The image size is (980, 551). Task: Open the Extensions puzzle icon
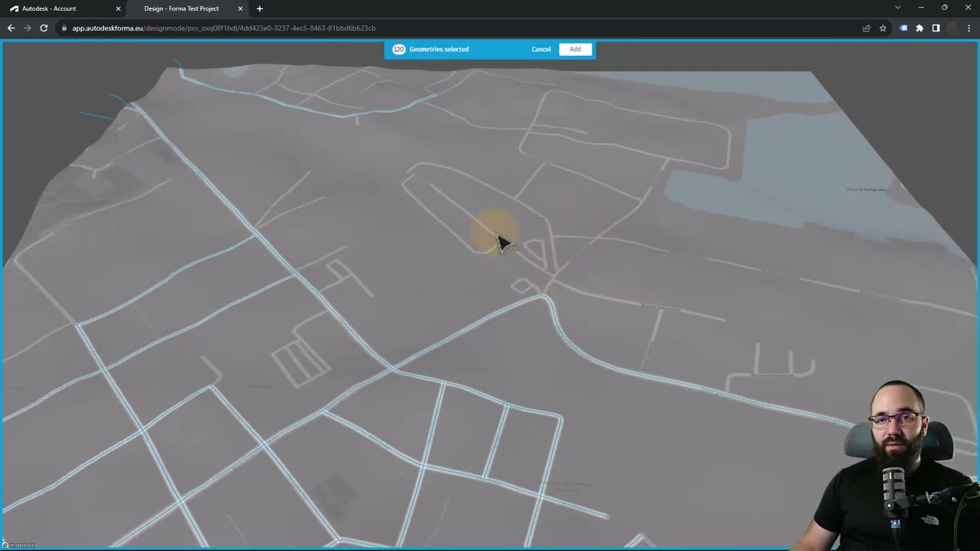point(920,28)
